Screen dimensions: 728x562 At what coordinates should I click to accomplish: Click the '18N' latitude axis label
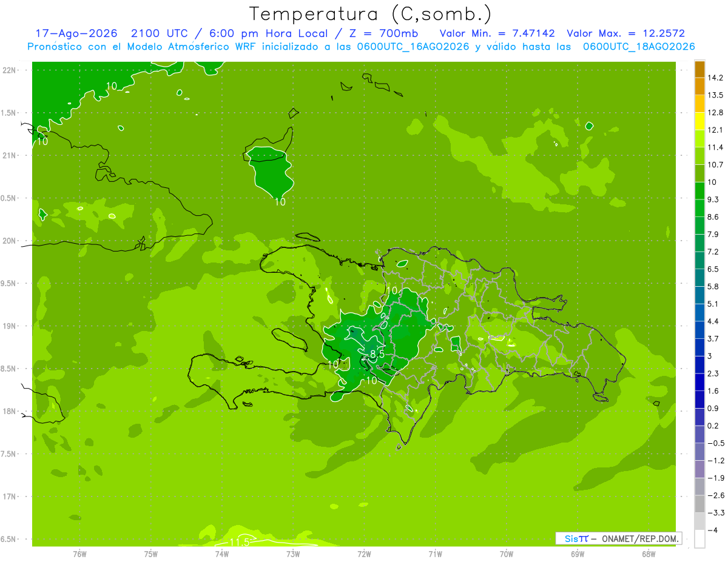tap(10, 412)
